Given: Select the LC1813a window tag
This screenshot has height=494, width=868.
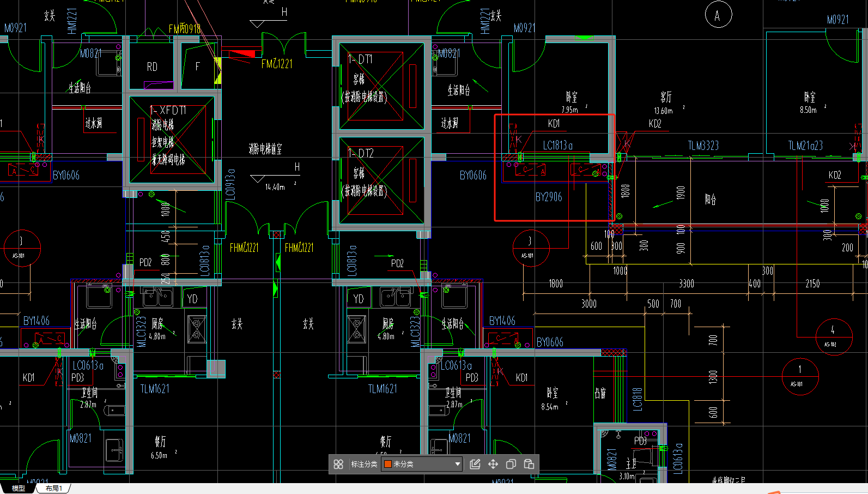Looking at the screenshot, I should coord(557,145).
